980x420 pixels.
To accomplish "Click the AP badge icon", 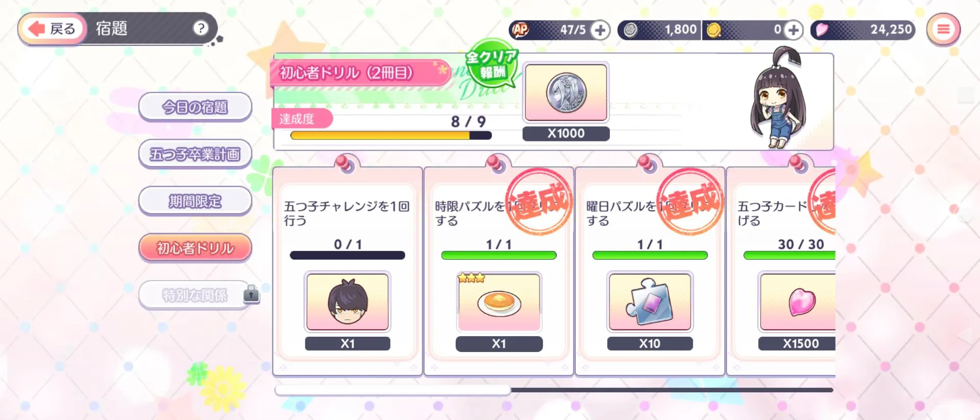I will click(x=520, y=30).
